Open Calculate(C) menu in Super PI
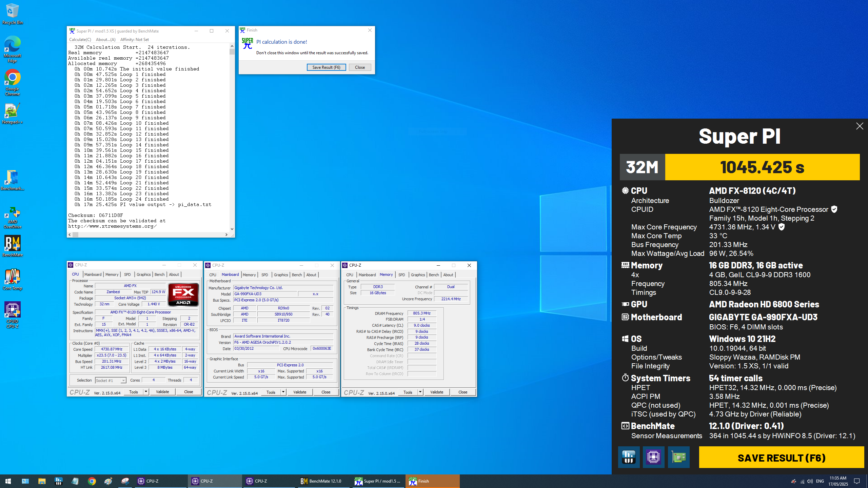This screenshot has width=868, height=488. [x=80, y=40]
